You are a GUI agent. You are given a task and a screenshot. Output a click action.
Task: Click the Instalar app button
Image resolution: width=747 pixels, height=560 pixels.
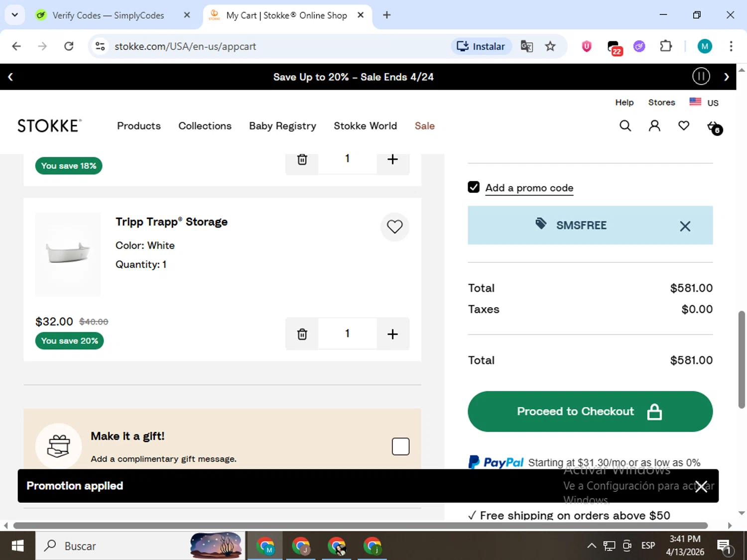[x=482, y=46]
